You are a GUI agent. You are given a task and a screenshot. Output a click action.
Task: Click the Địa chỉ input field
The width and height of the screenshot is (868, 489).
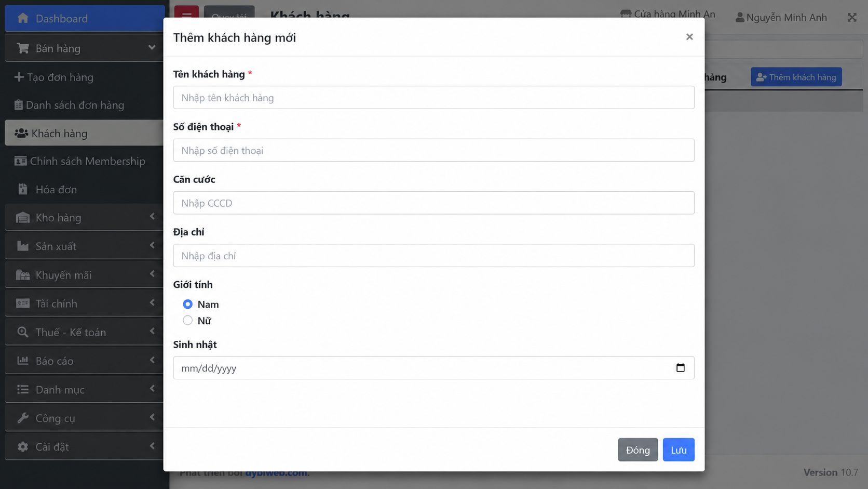(434, 256)
